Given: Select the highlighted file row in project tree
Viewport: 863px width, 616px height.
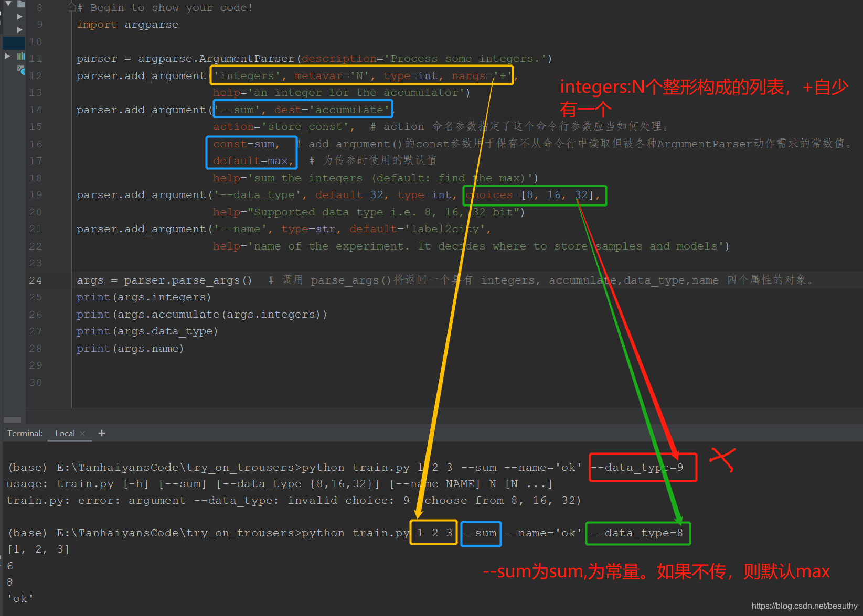Looking at the screenshot, I should coord(14,42).
